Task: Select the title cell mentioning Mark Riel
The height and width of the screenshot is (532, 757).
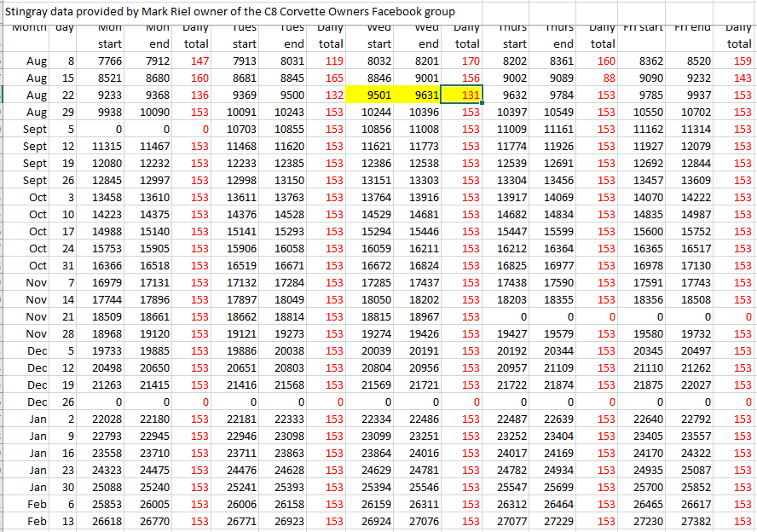Action: tap(230, 12)
